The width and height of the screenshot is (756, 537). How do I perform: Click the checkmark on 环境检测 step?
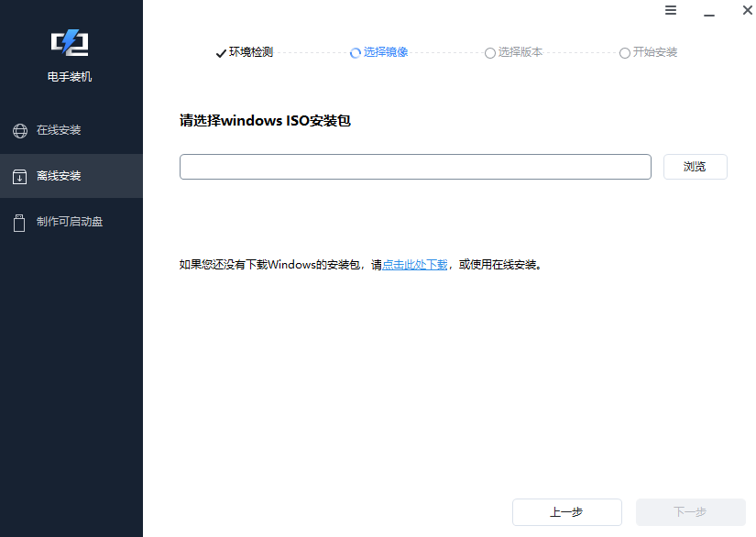click(220, 52)
